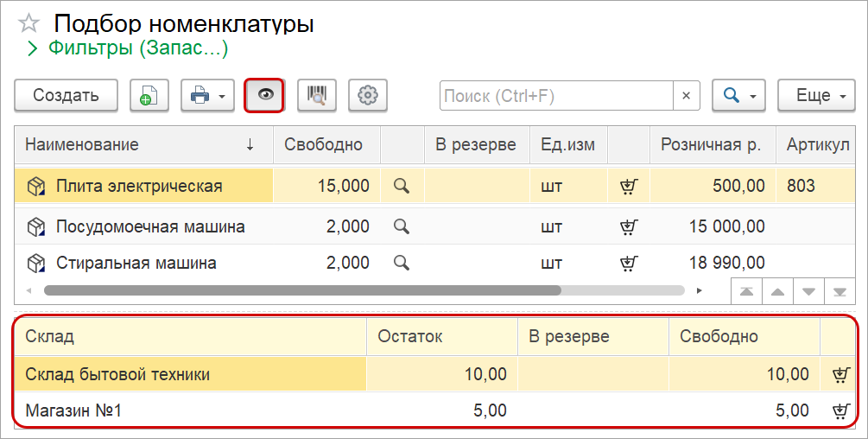868x439 pixels.
Task: Mark the form as favorite with the star
Action: 29,23
